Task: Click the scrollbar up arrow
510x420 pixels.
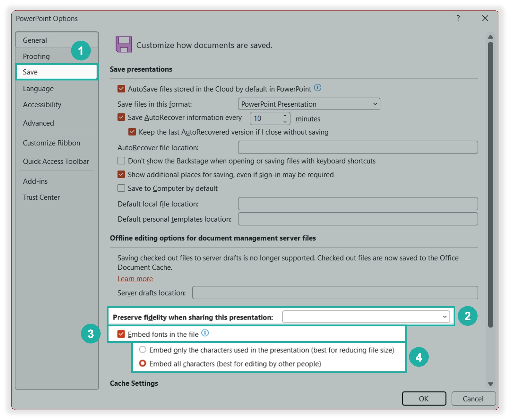Action: pos(490,37)
